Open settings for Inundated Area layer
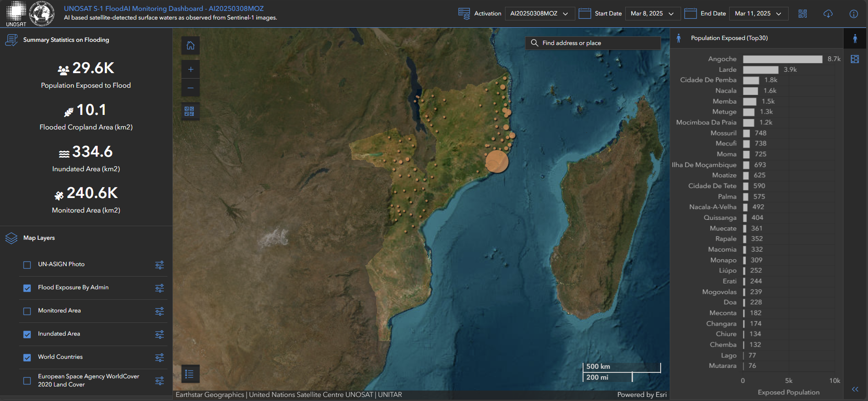The width and height of the screenshot is (868, 401). (159, 334)
